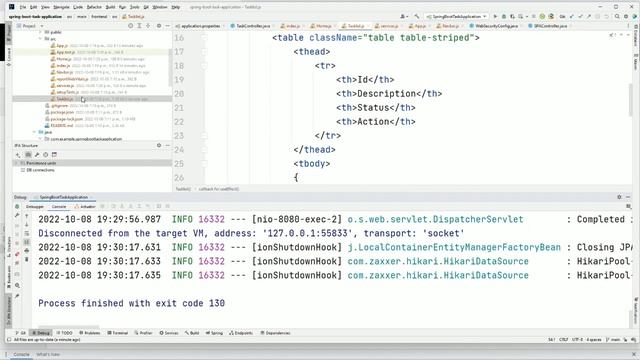
Task: Click the pin icon in Debug sidebar
Action: (17, 296)
